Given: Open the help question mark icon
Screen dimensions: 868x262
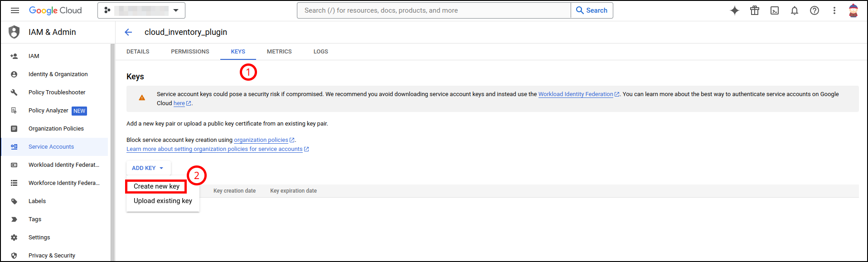Looking at the screenshot, I should tap(814, 10).
